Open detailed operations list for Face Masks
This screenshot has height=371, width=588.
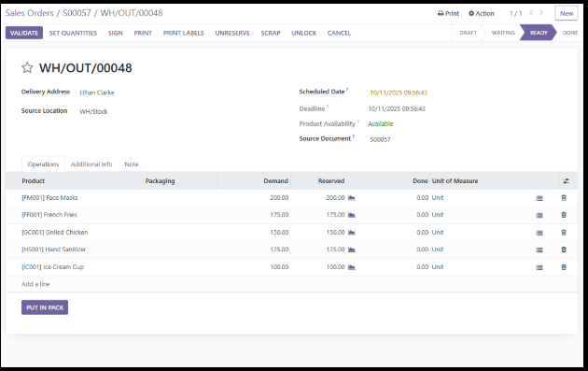(x=539, y=198)
